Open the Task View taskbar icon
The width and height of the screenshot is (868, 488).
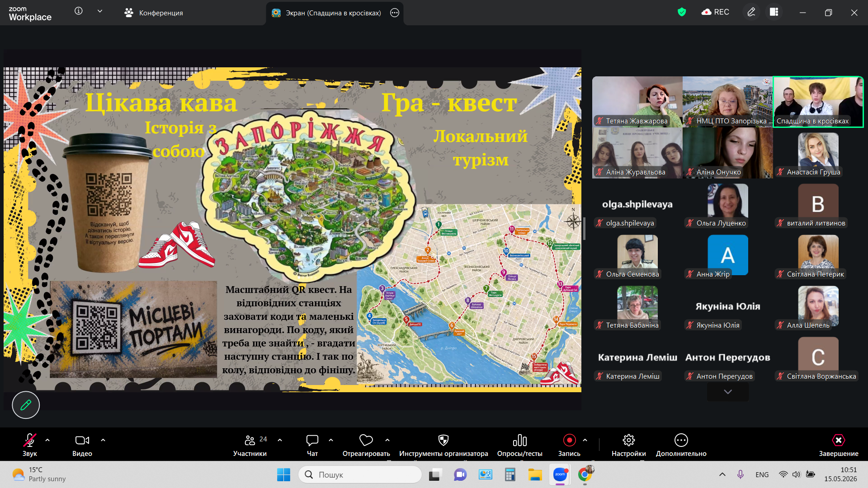coord(435,474)
